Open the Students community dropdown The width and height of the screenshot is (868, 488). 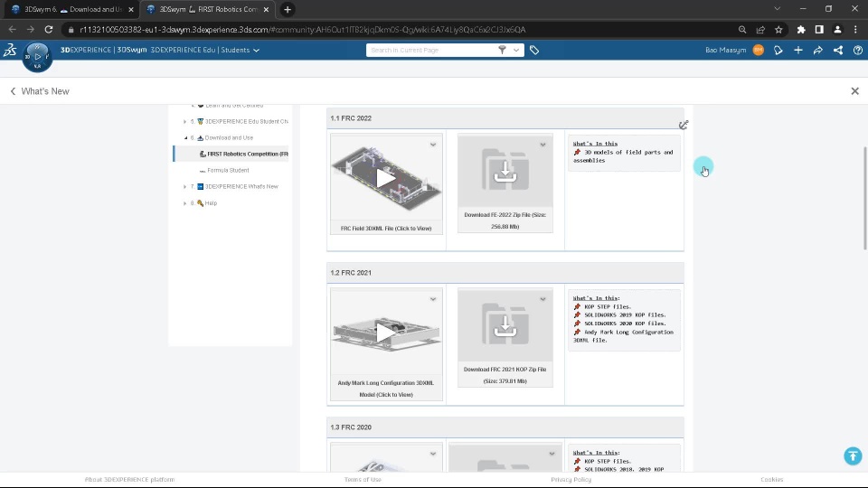pos(256,50)
